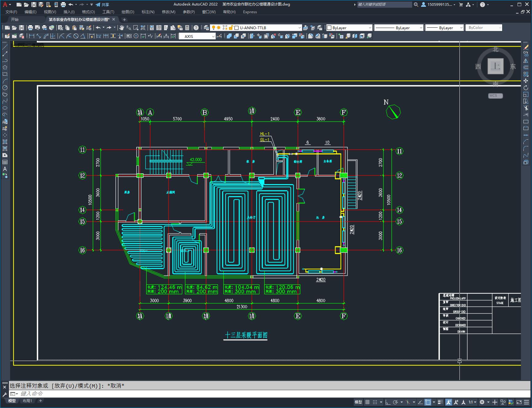Switch to the 布局1 layout tab
Screen dimensions: 532x408
27,401
